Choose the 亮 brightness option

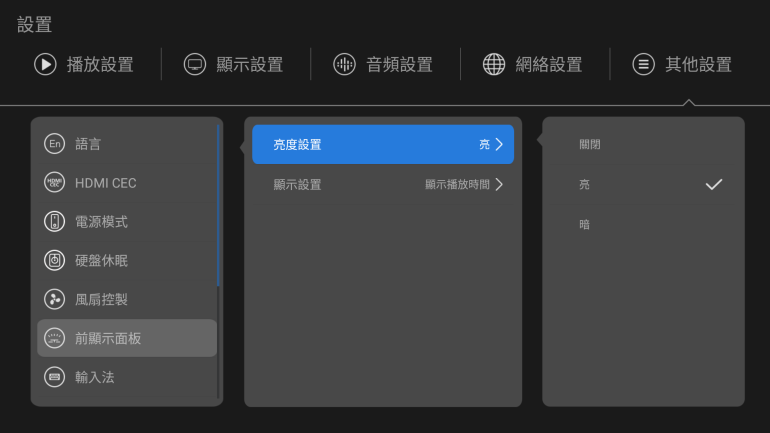643,185
